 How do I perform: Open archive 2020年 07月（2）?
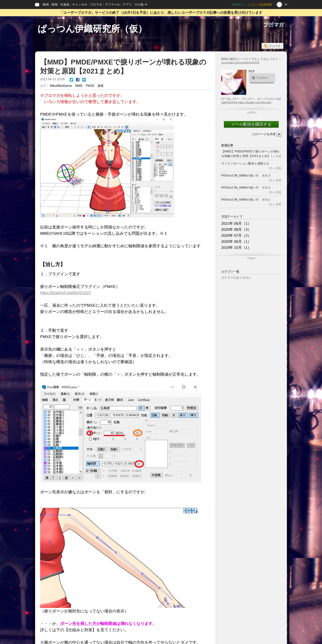[235, 235]
